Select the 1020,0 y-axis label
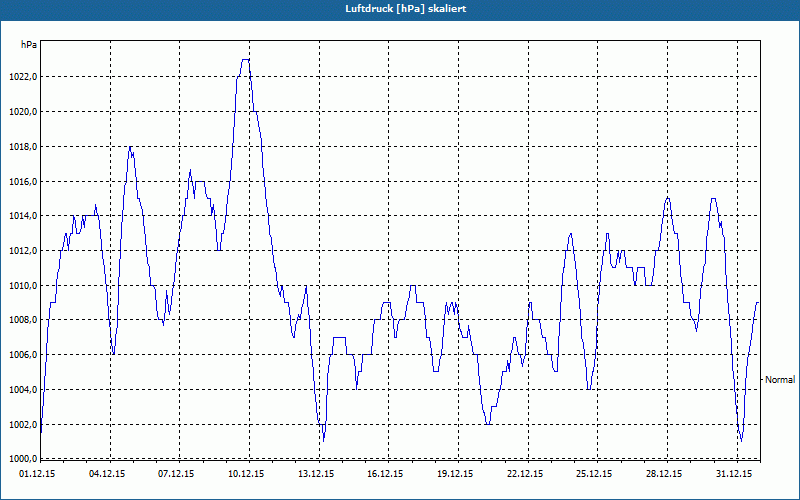800x500 pixels. (22, 112)
